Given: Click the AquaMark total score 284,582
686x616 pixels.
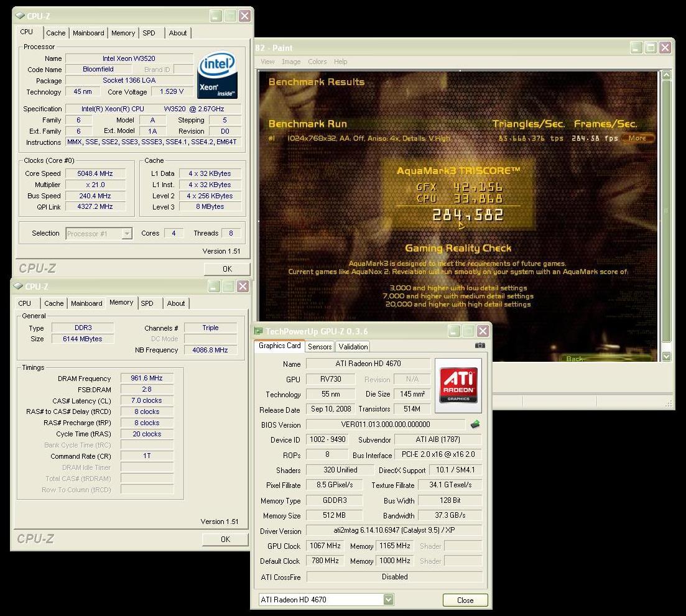Looking at the screenshot, I should pos(468,214).
